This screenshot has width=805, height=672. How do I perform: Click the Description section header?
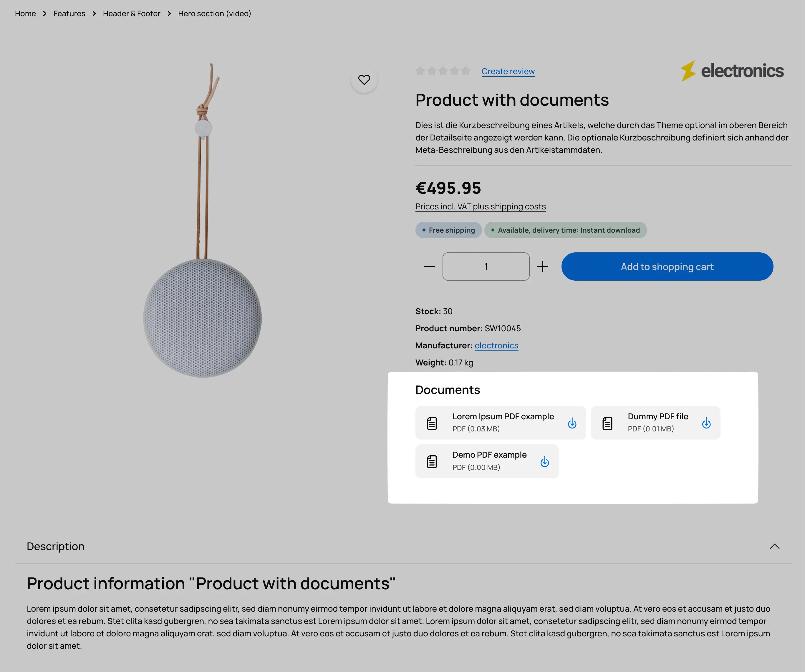pyautogui.click(x=56, y=546)
